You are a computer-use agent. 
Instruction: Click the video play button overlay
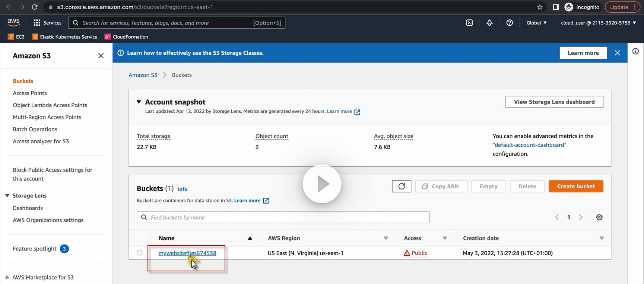click(x=322, y=184)
